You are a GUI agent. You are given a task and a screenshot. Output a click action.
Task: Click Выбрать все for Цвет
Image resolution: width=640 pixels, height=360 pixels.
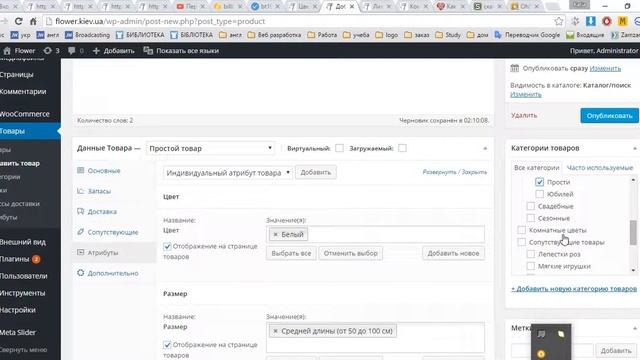pyautogui.click(x=291, y=253)
